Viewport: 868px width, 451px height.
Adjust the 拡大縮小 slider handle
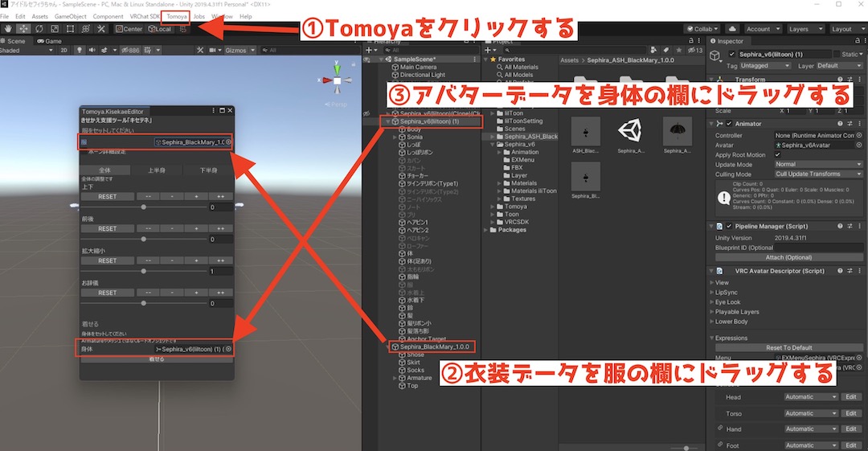(x=143, y=272)
